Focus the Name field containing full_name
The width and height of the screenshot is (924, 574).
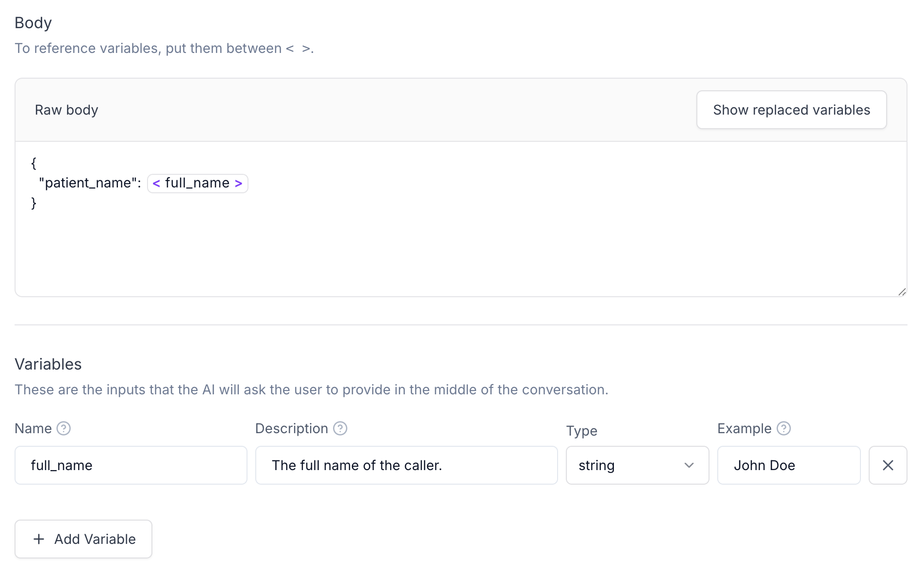(x=131, y=465)
